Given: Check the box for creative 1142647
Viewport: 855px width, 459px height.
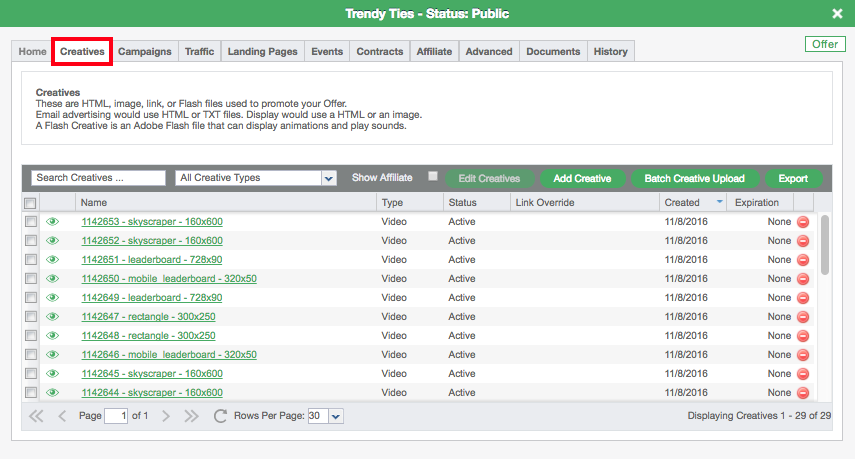Looking at the screenshot, I should (31, 317).
